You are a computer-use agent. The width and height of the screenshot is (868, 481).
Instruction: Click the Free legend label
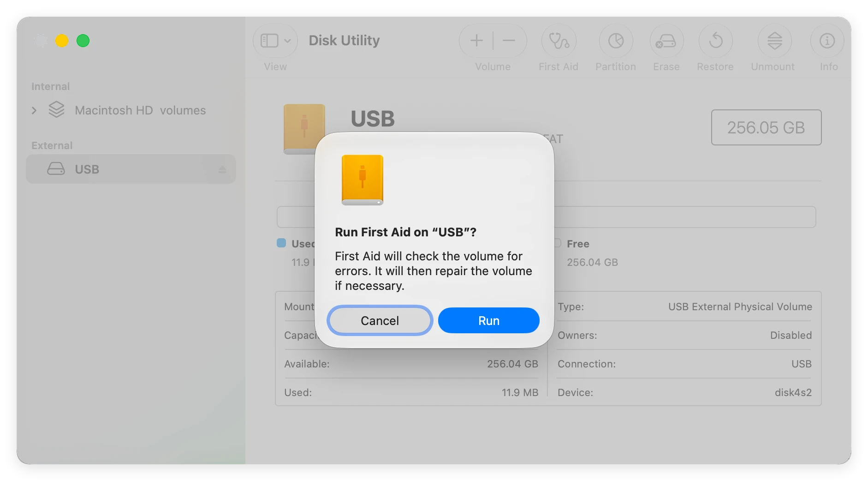pos(578,244)
